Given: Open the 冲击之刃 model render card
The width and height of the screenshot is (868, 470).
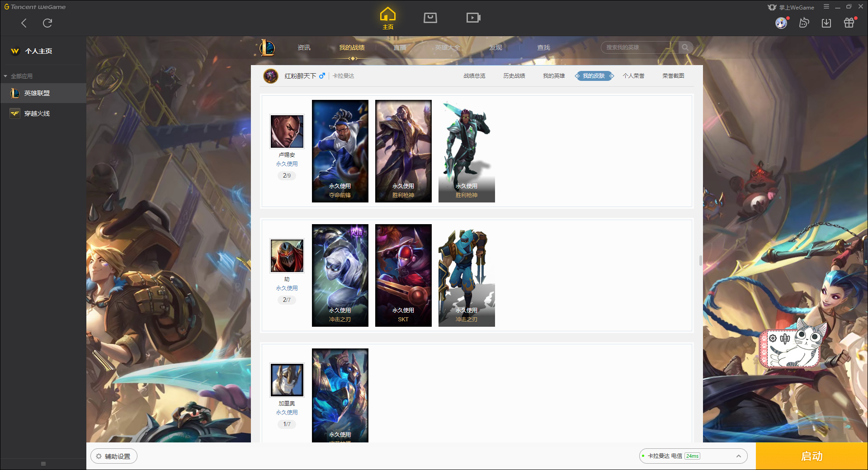Looking at the screenshot, I should 467,275.
